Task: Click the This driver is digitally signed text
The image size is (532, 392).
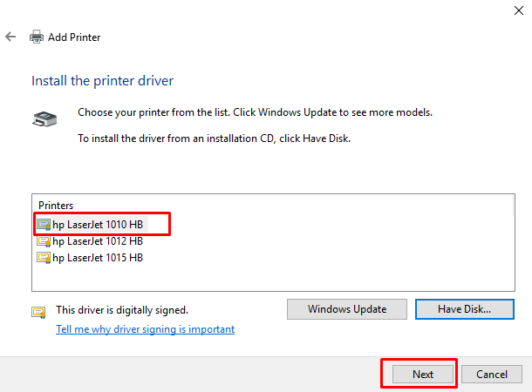Action: click(x=122, y=310)
